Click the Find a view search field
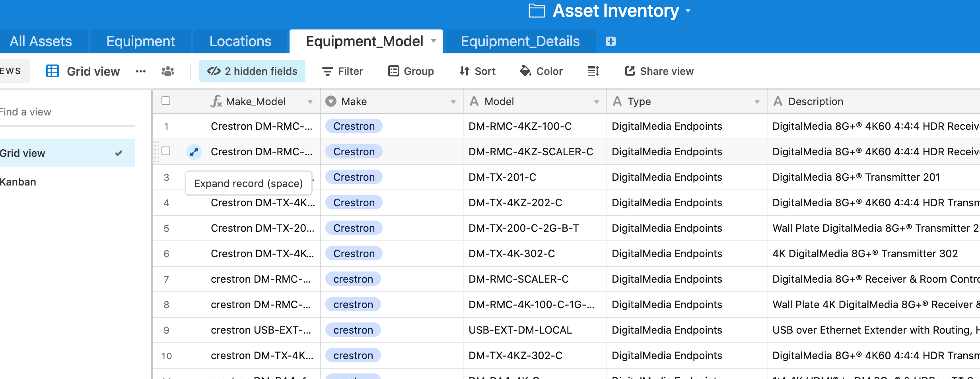980x379 pixels. tap(68, 112)
